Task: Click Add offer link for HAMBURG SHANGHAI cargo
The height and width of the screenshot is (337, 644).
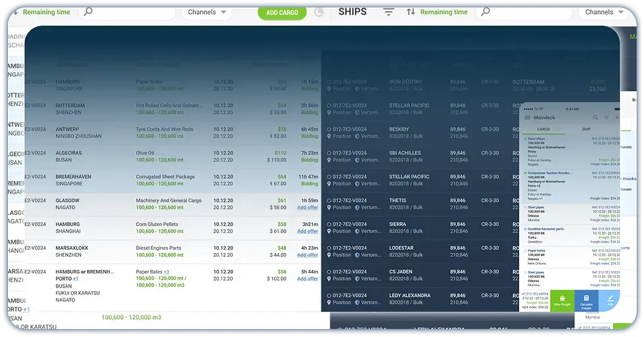Action: click(308, 231)
